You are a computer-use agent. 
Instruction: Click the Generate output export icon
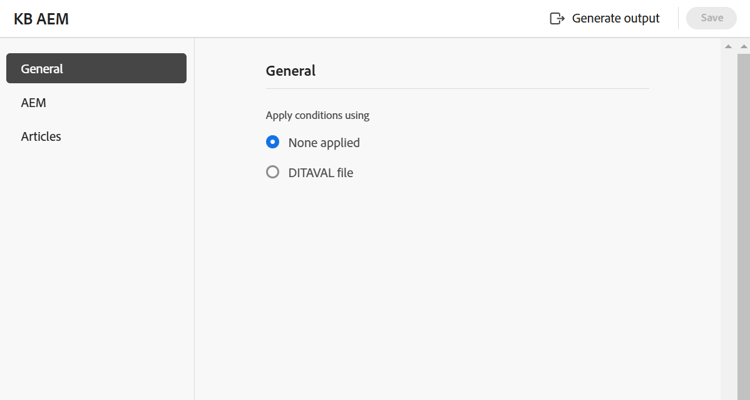click(558, 18)
